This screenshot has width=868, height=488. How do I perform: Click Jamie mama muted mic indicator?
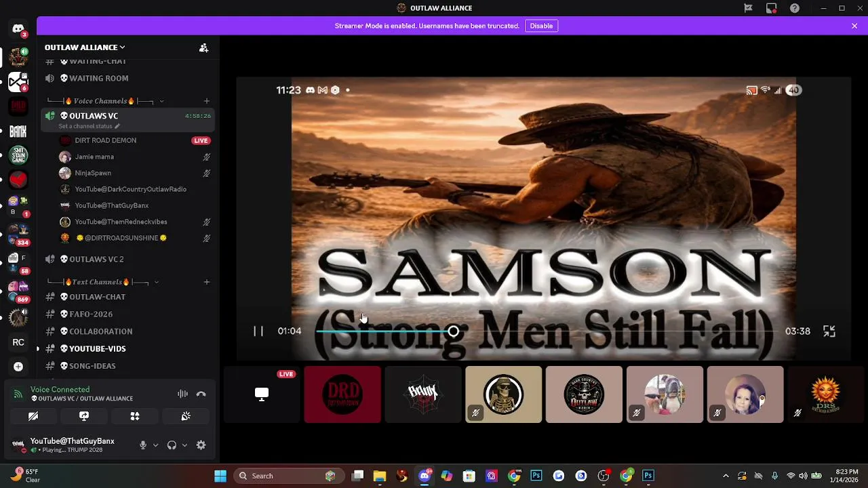(x=207, y=157)
